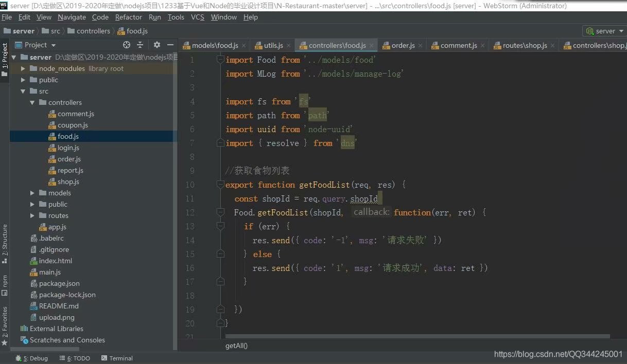Collapse the controllers folder
Image resolution: width=627 pixels, height=364 pixels.
pyautogui.click(x=32, y=102)
